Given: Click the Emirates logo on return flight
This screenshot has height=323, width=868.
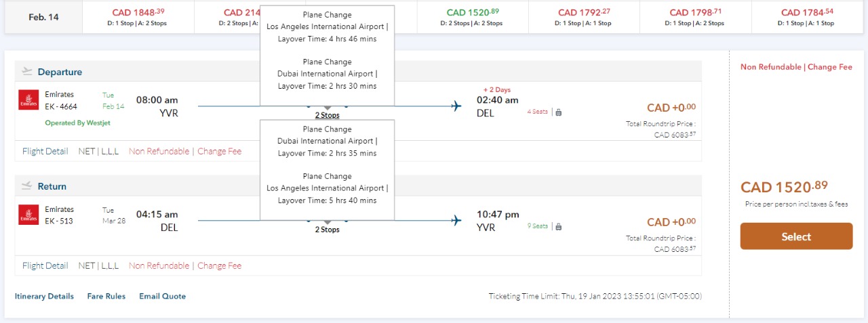Looking at the screenshot, I should 28,215.
